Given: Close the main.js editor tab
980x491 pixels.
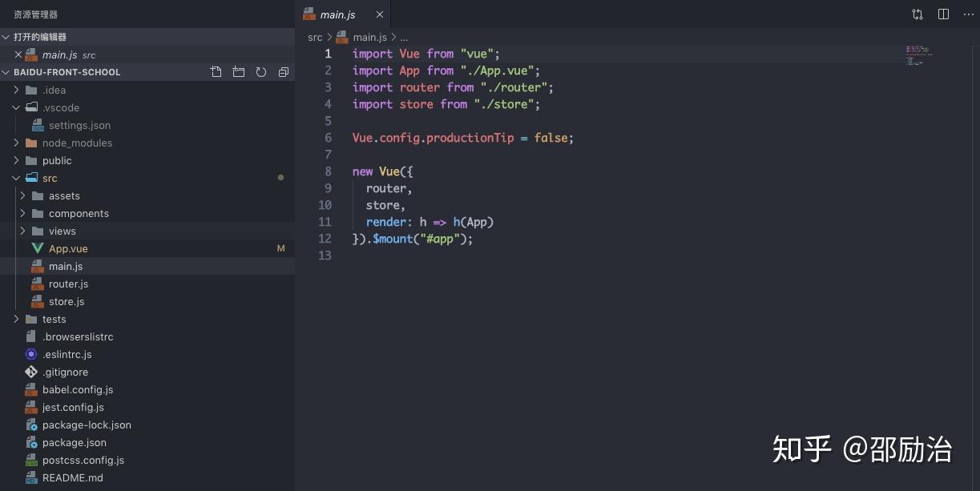Looking at the screenshot, I should [x=380, y=14].
